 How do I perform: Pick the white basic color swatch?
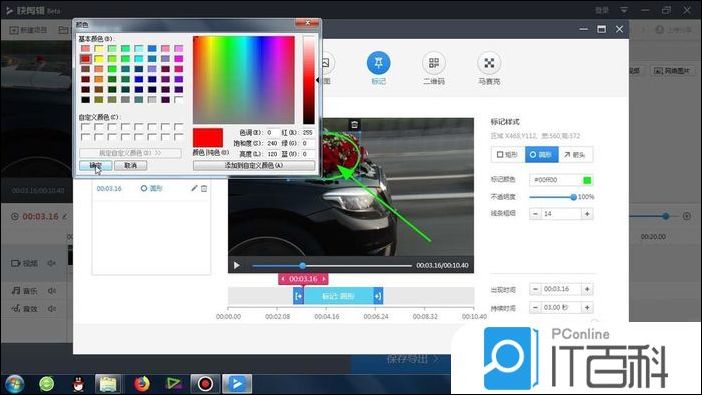click(x=179, y=99)
